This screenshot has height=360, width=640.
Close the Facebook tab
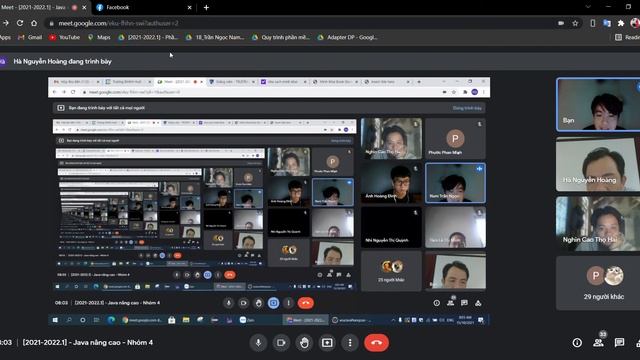tap(189, 7)
